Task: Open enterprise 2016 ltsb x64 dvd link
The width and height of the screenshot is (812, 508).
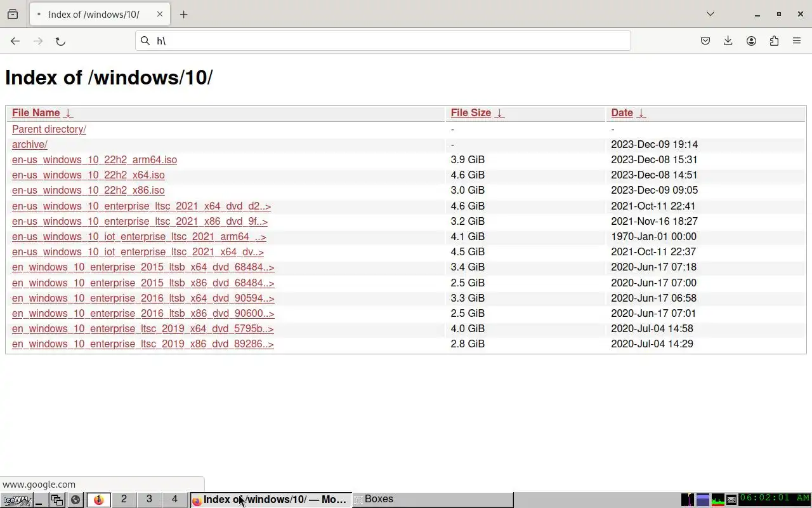Action: click(143, 298)
